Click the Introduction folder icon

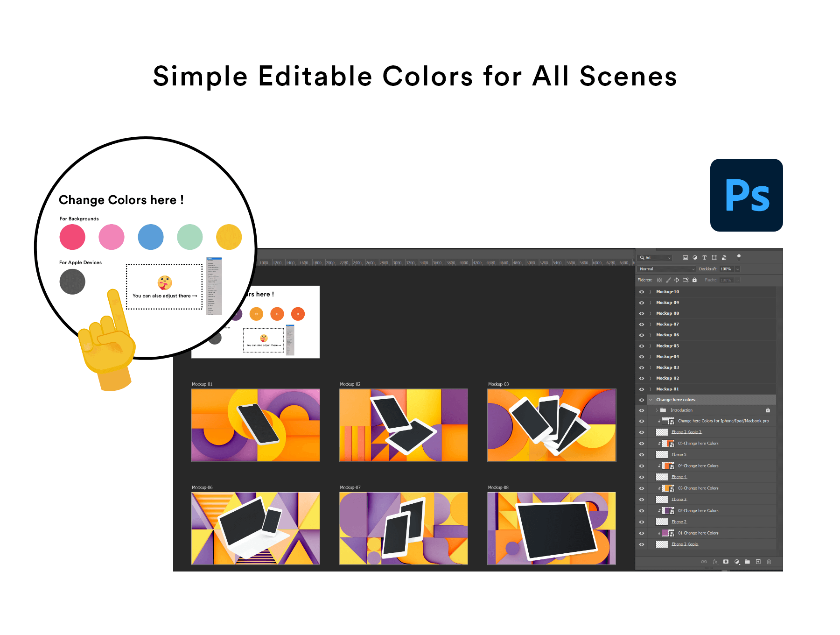point(663,410)
